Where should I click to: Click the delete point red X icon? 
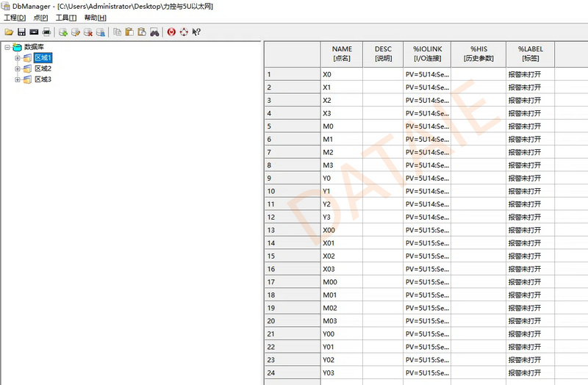[x=88, y=32]
